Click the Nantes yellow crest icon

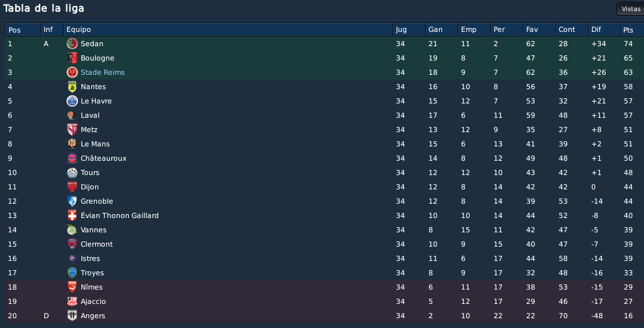(72, 87)
